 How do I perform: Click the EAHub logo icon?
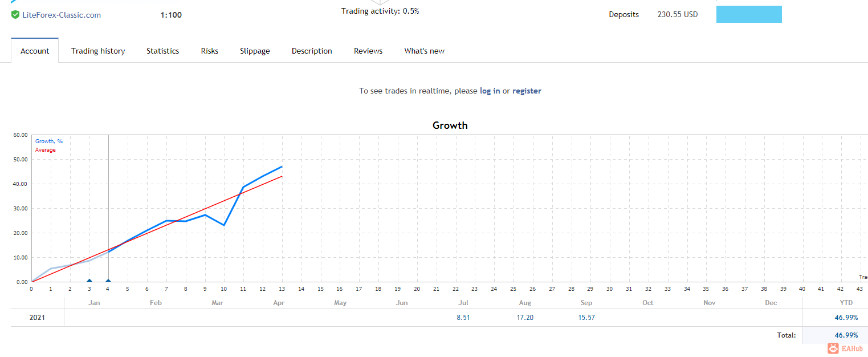coord(833,348)
